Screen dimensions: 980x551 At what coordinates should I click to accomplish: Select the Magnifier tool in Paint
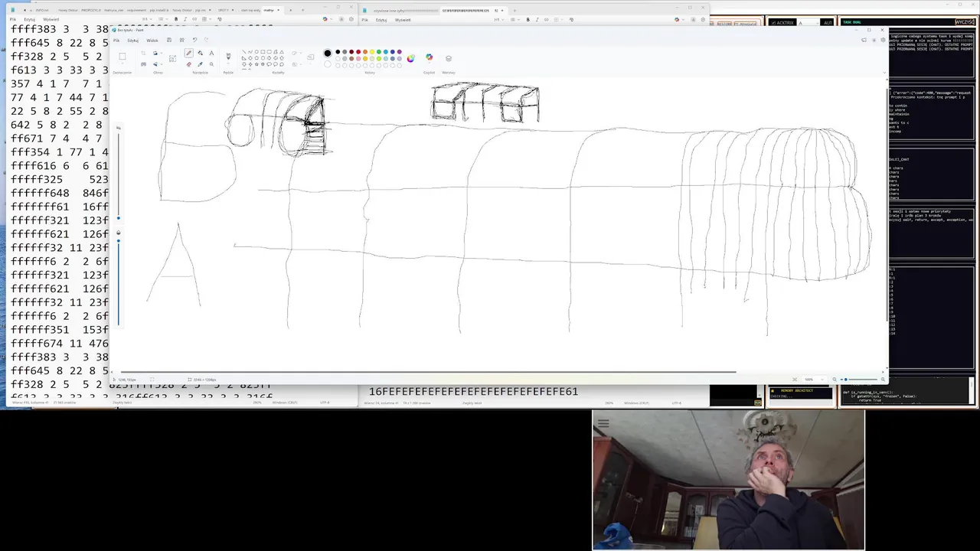(211, 64)
